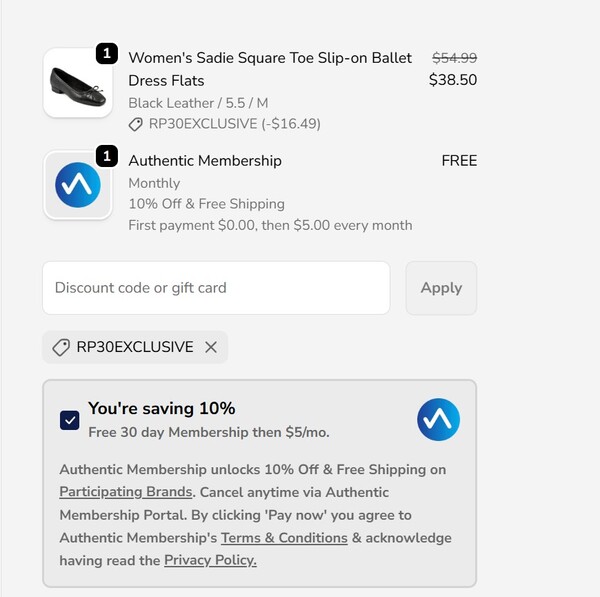
Task: Click the round Authentic logo in savings box
Action: click(x=438, y=420)
